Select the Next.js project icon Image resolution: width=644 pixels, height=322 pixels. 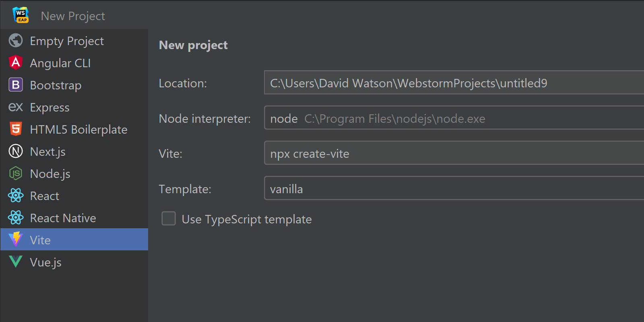click(15, 151)
